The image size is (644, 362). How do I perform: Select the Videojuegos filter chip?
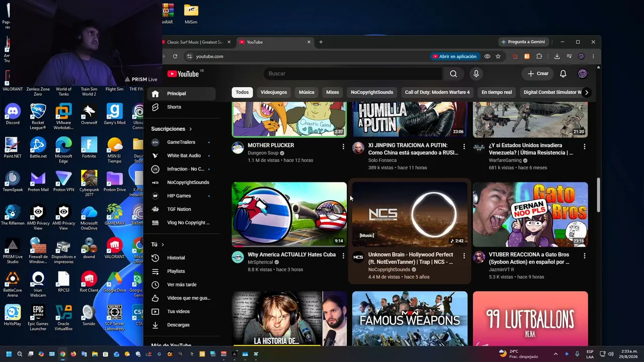click(x=274, y=93)
